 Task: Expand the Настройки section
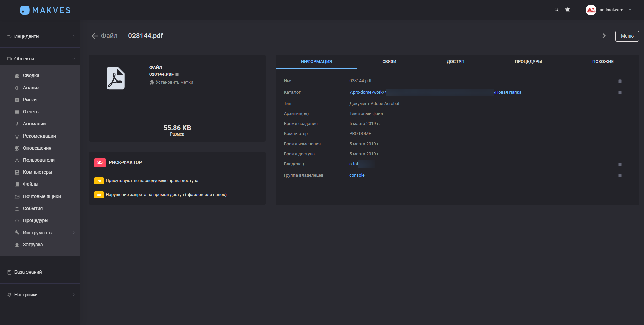click(40, 295)
